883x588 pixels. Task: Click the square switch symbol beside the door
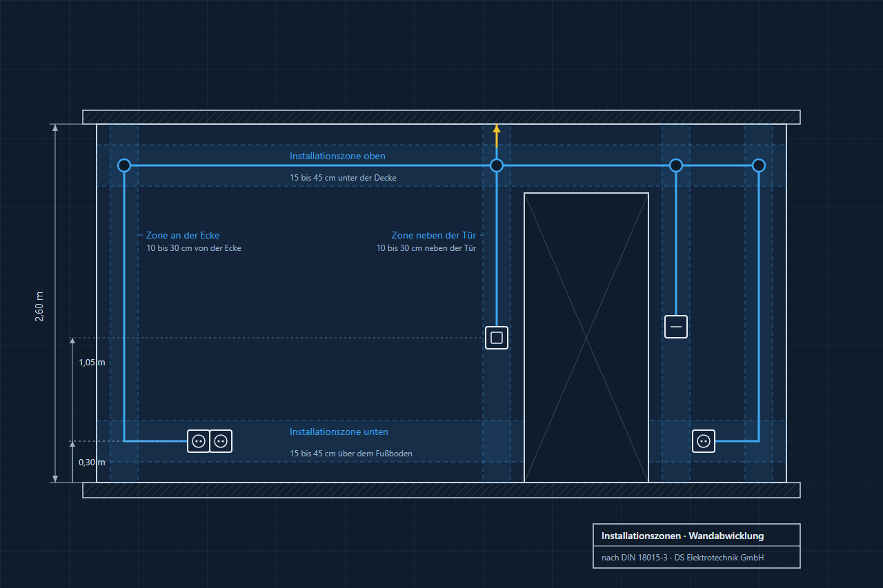tap(497, 338)
